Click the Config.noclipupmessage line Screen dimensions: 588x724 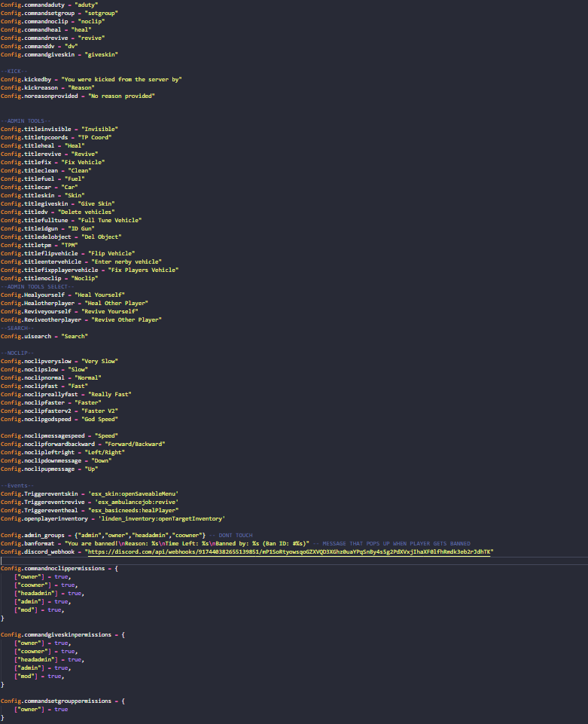tap(50, 470)
